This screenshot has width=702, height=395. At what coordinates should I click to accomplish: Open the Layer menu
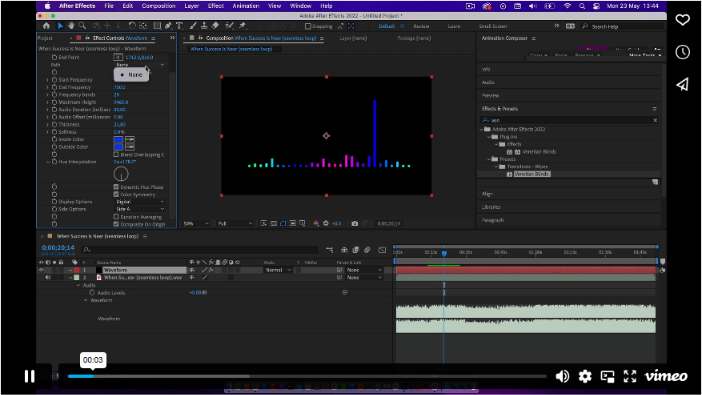192,6
